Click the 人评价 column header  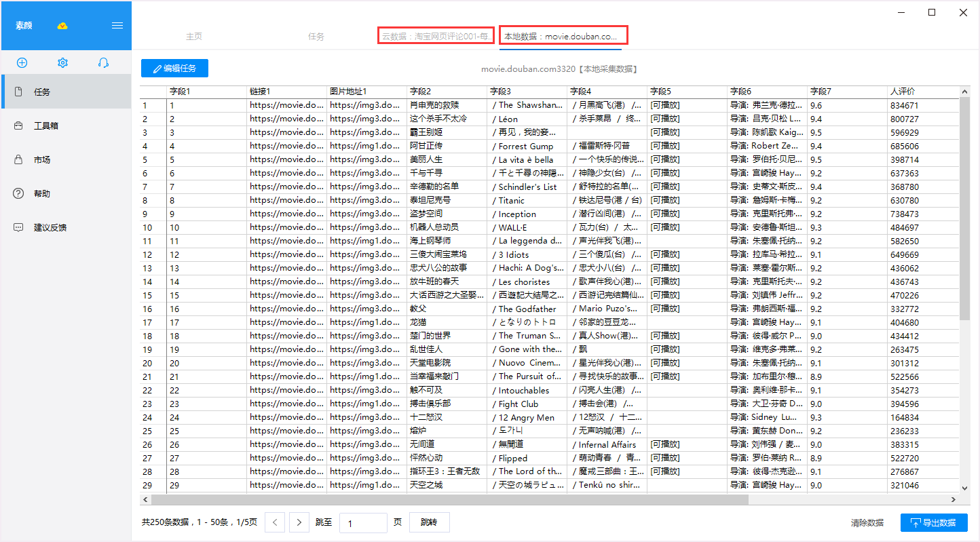point(924,92)
